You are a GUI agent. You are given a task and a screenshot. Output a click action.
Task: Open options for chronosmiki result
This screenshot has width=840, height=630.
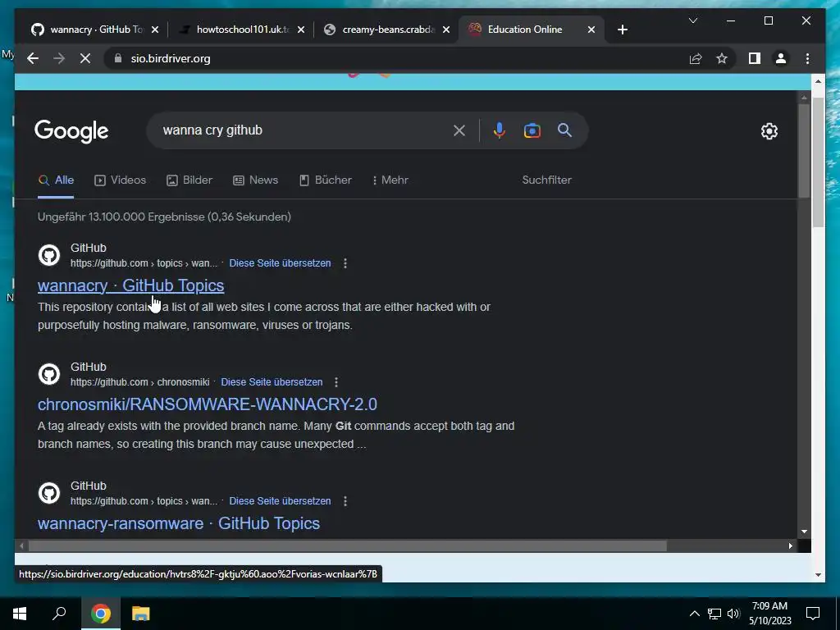[336, 382]
